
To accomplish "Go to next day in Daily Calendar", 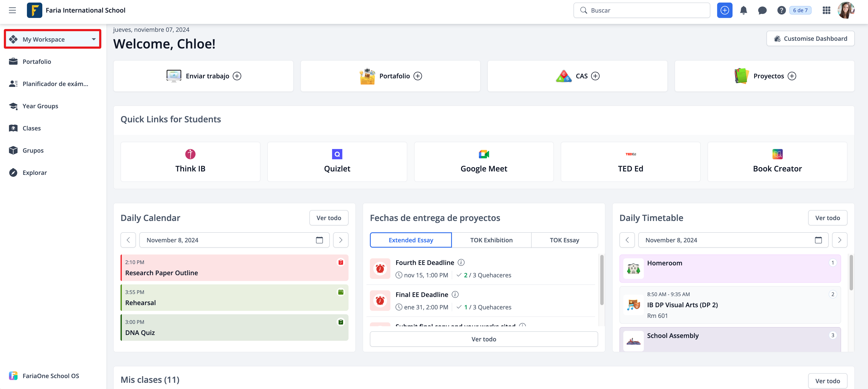I will point(341,240).
